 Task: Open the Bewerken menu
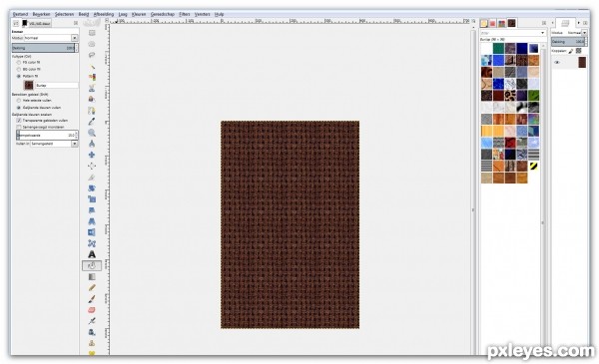click(x=41, y=14)
